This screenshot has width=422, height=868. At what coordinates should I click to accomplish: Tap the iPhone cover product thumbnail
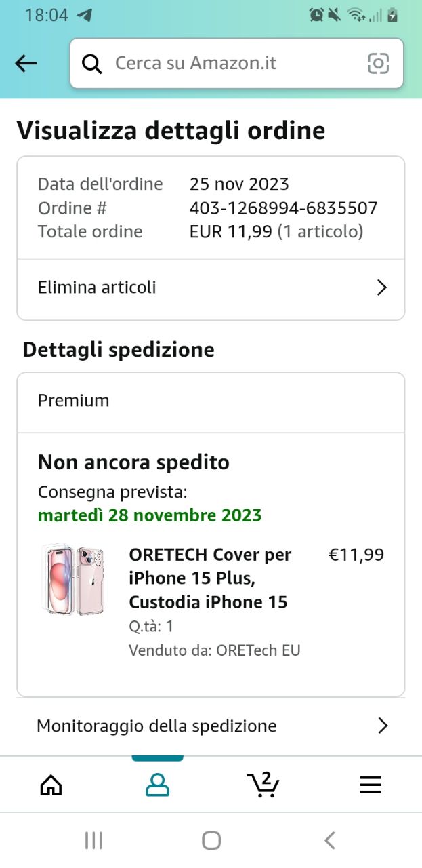71,580
